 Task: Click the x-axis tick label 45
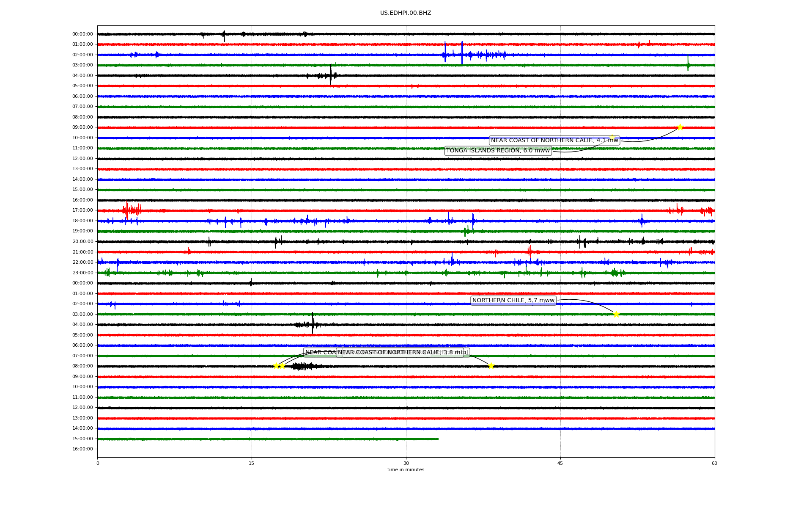(x=560, y=463)
